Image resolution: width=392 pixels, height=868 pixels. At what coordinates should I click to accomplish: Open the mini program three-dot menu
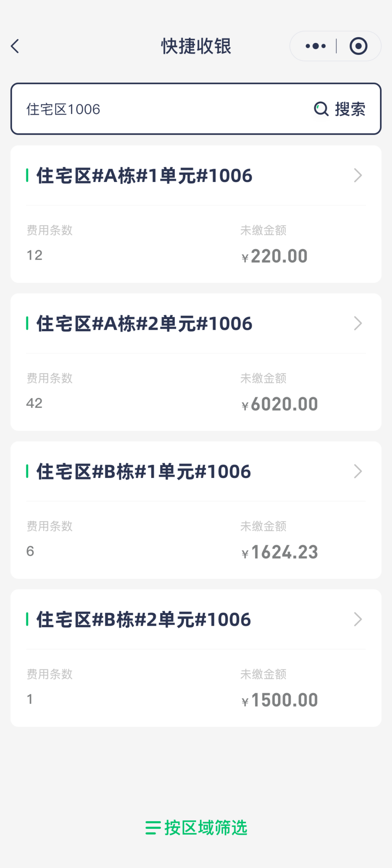315,46
